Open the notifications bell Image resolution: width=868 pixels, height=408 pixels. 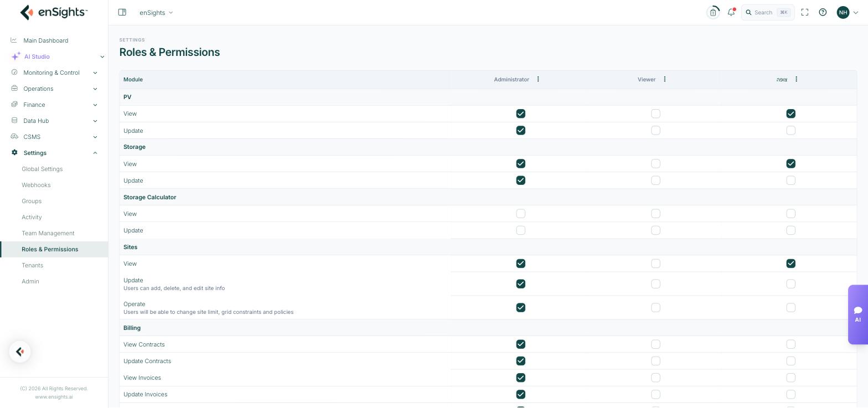tap(731, 12)
